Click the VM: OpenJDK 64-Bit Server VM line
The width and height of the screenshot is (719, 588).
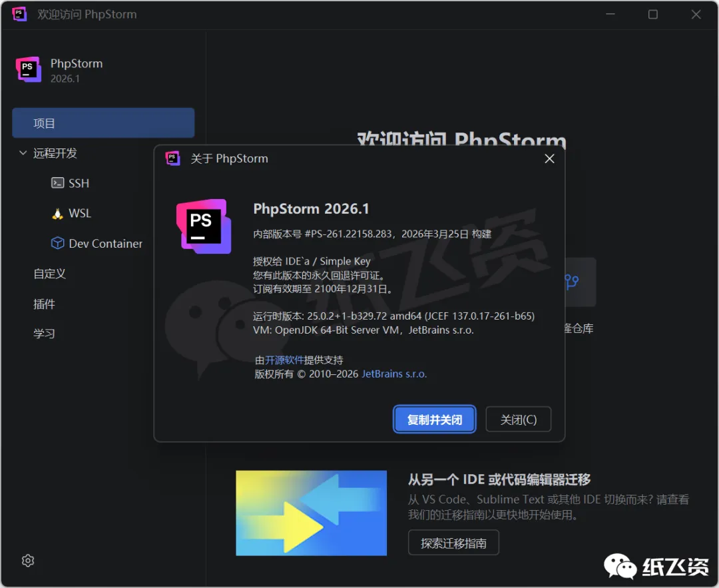(363, 330)
